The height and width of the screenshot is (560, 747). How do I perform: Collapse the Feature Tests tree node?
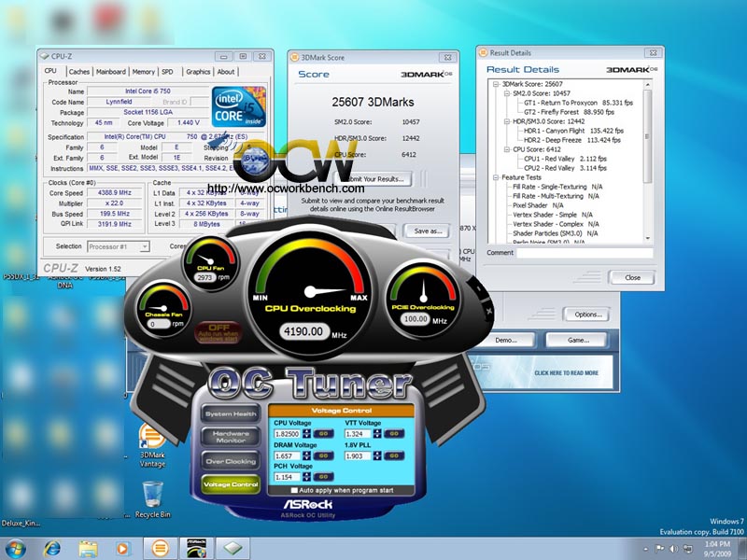[496, 177]
